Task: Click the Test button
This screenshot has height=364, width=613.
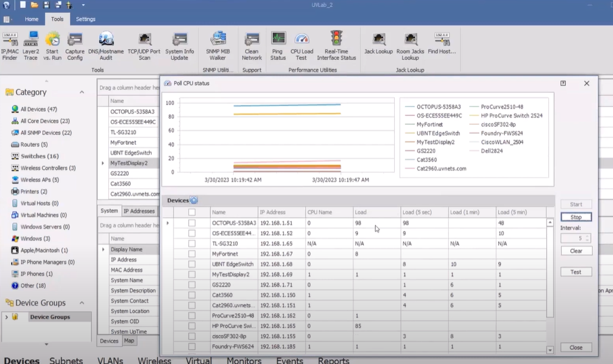Action: pos(576,272)
